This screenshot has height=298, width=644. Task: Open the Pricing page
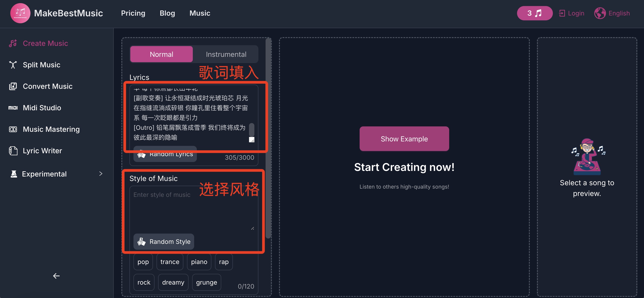coord(133,13)
